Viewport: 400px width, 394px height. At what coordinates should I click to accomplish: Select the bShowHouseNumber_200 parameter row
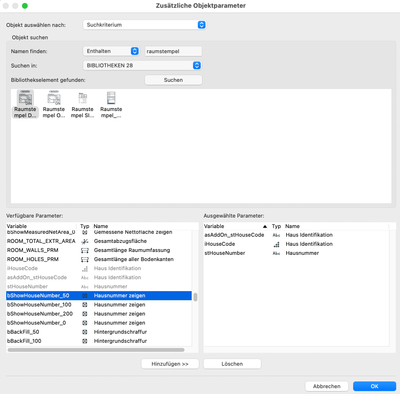point(99,314)
